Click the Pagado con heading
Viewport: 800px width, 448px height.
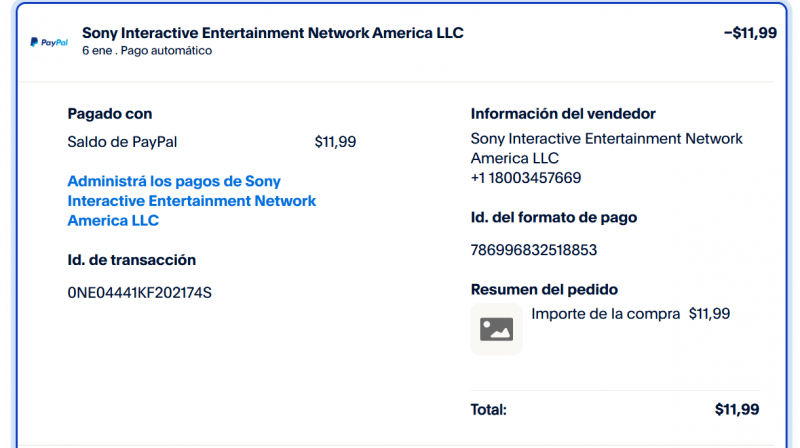pos(110,114)
